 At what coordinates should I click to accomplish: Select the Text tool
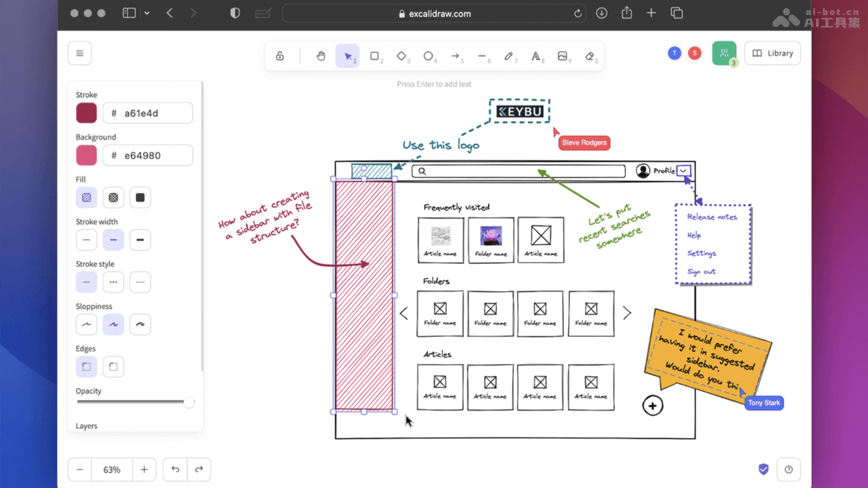tap(537, 56)
